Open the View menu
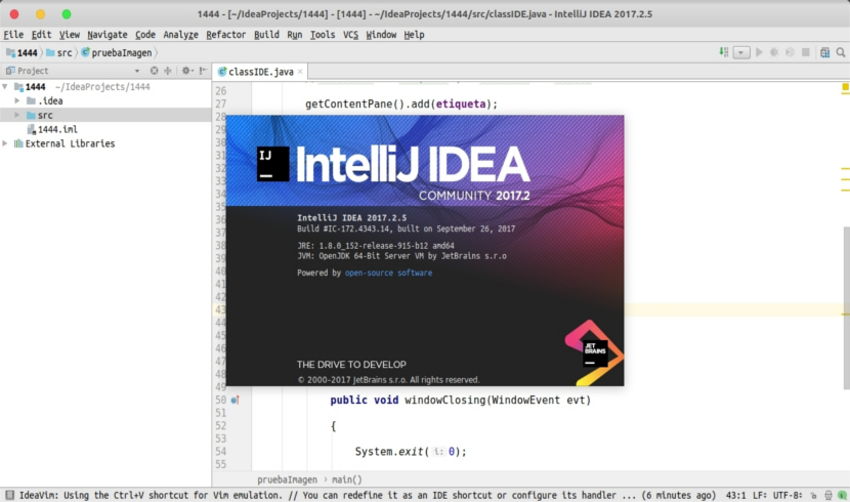The image size is (850, 502). pos(69,35)
